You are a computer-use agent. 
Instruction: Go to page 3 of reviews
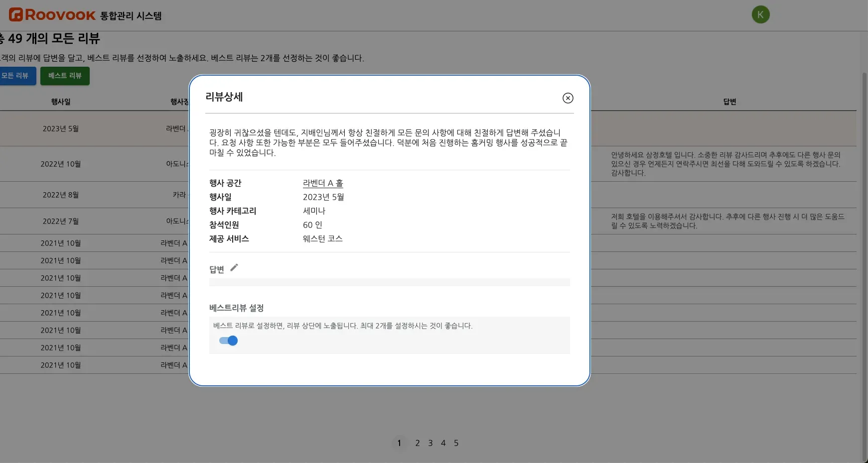430,443
